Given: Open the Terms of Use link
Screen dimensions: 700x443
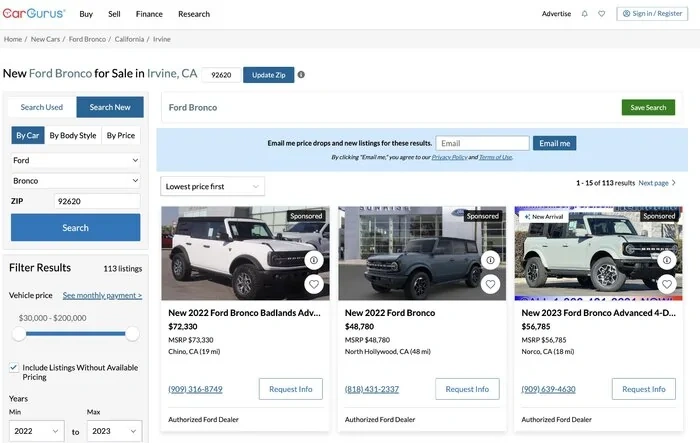Looking at the screenshot, I should point(496,157).
